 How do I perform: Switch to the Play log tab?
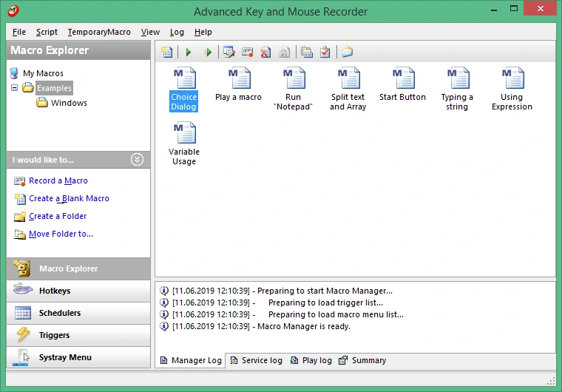point(311,360)
